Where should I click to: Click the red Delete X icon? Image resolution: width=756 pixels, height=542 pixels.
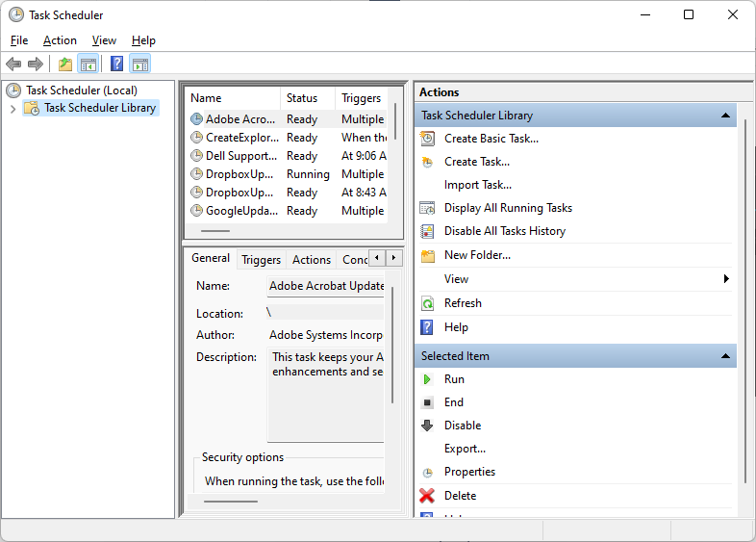coord(428,496)
